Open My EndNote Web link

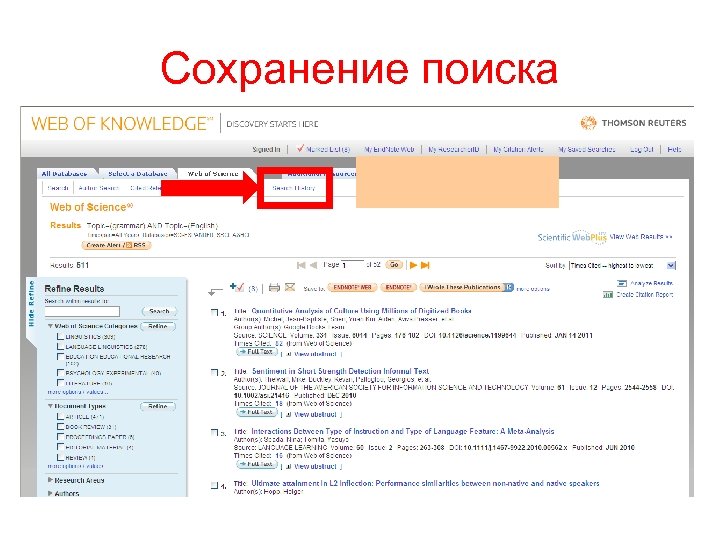point(389,149)
